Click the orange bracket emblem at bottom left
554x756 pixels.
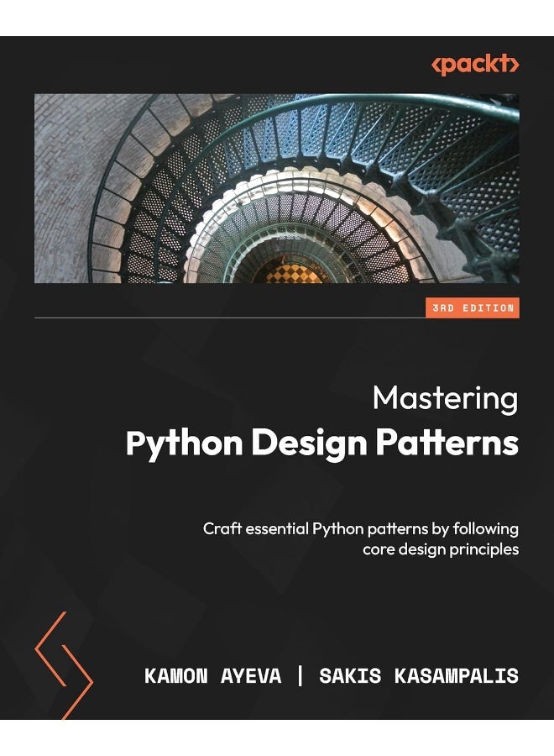[x=63, y=665]
